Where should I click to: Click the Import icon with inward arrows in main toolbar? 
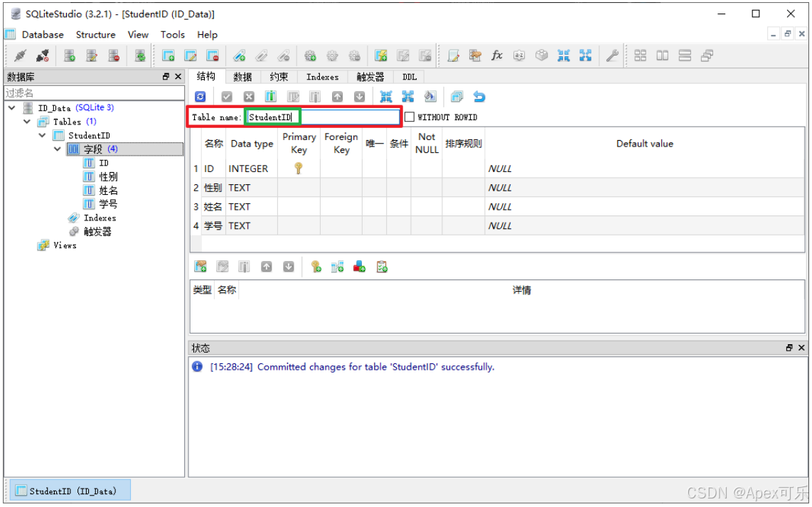click(x=563, y=55)
